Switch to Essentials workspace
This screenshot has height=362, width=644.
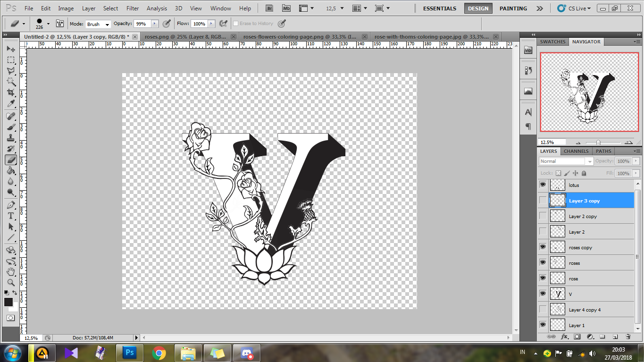440,8
